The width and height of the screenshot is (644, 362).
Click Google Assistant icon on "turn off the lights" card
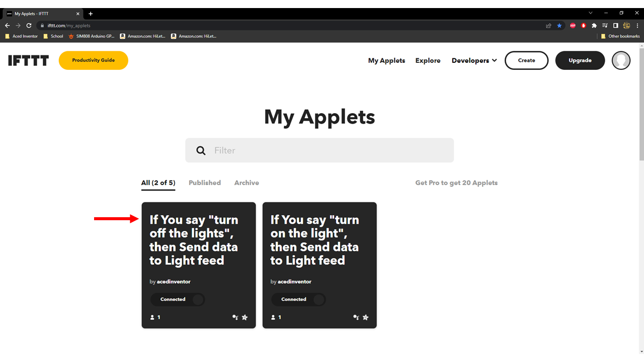(x=235, y=317)
